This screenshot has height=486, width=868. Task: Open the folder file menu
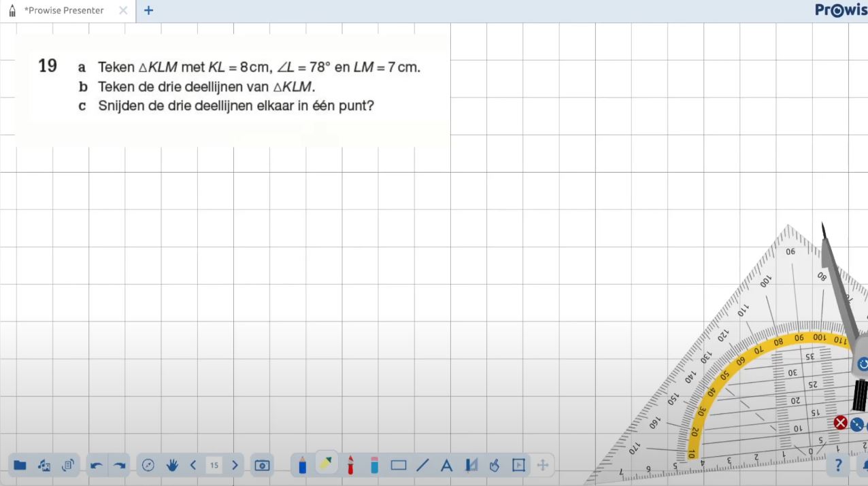[x=20, y=466]
